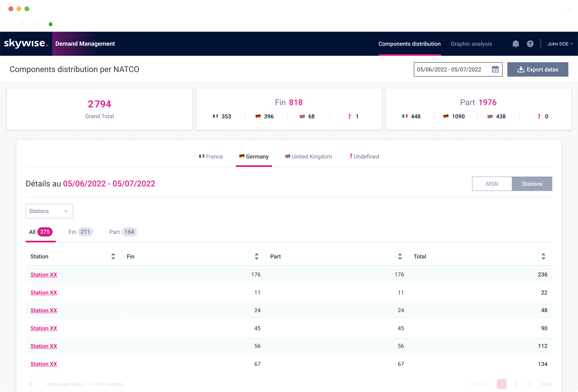The image size is (578, 392).
Task: Click the Export datas download icon
Action: [x=521, y=69]
